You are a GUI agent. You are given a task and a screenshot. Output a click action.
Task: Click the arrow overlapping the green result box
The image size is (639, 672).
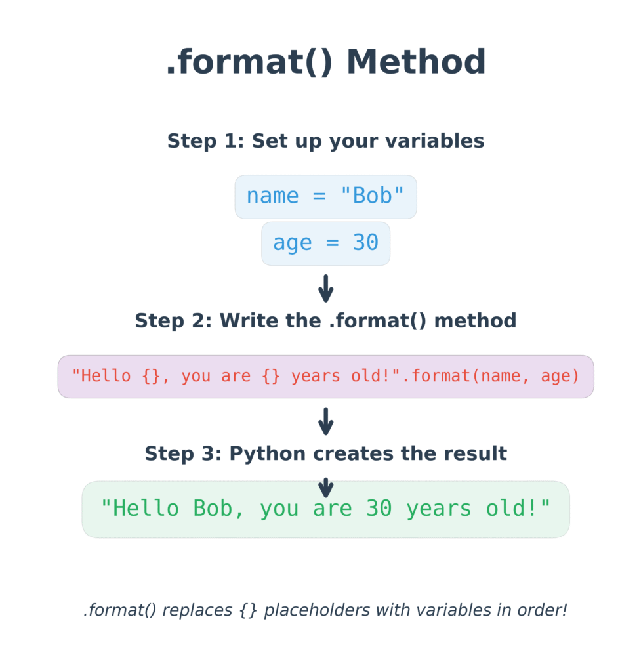coord(325,488)
